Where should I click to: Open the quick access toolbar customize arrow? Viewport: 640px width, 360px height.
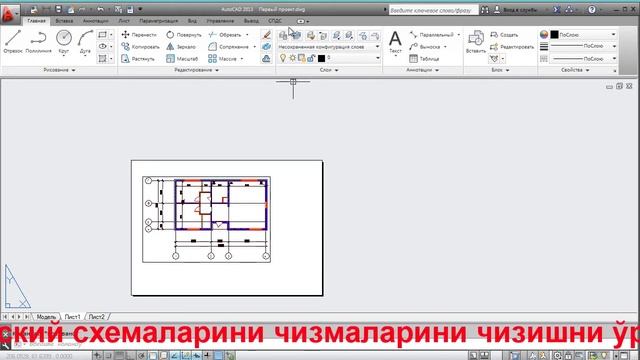[x=140, y=9]
